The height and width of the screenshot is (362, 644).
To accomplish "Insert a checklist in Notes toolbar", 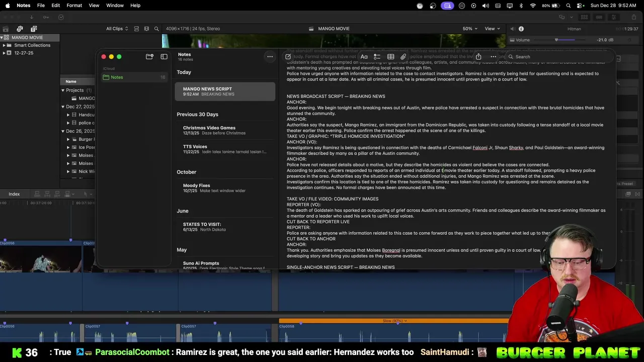I will [x=377, y=57].
